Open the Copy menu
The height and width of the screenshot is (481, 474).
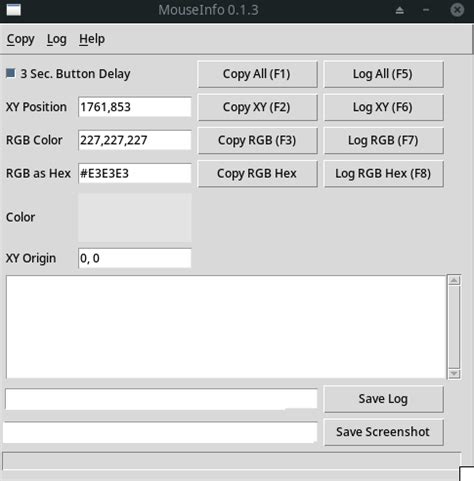[x=20, y=39]
